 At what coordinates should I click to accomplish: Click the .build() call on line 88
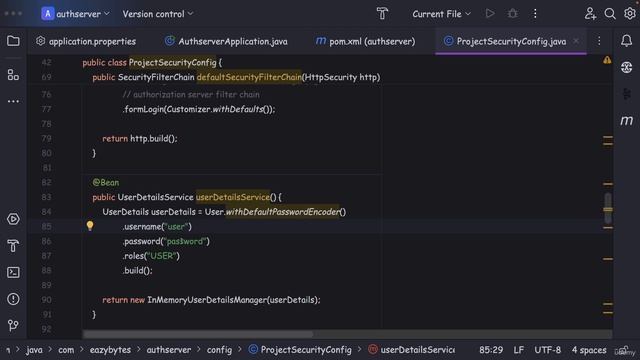(138, 271)
